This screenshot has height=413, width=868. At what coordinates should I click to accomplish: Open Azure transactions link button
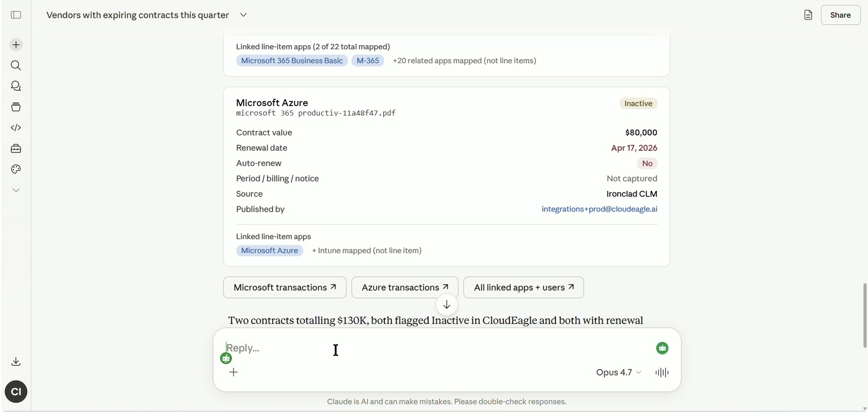(x=405, y=287)
